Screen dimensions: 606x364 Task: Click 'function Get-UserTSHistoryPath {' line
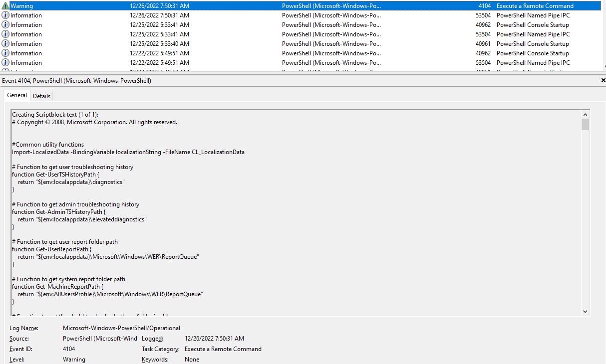pyautogui.click(x=55, y=175)
